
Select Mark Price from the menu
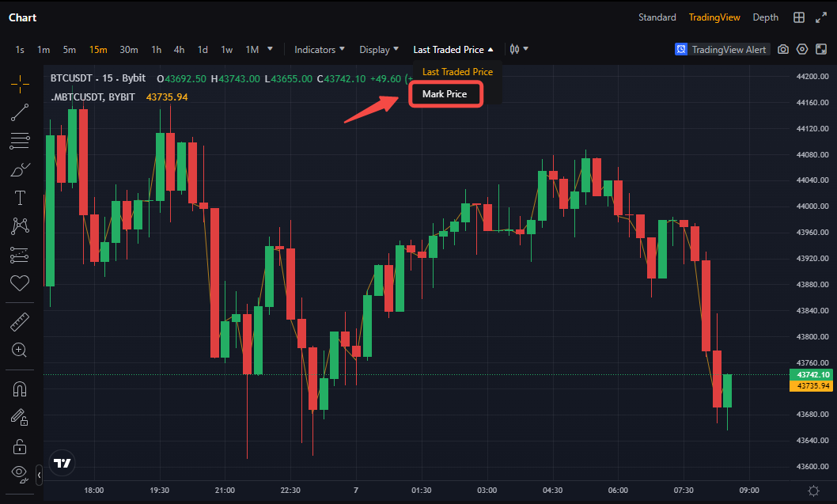[x=445, y=94]
